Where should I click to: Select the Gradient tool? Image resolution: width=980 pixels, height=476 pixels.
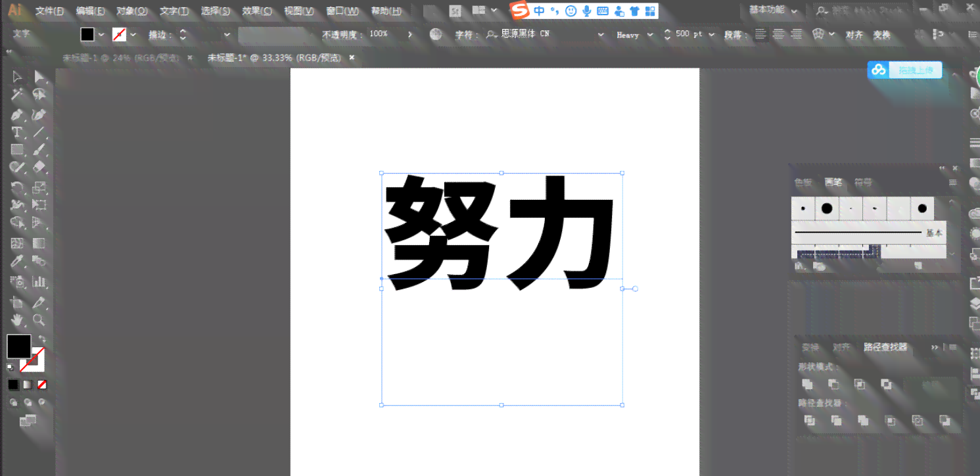click(40, 244)
